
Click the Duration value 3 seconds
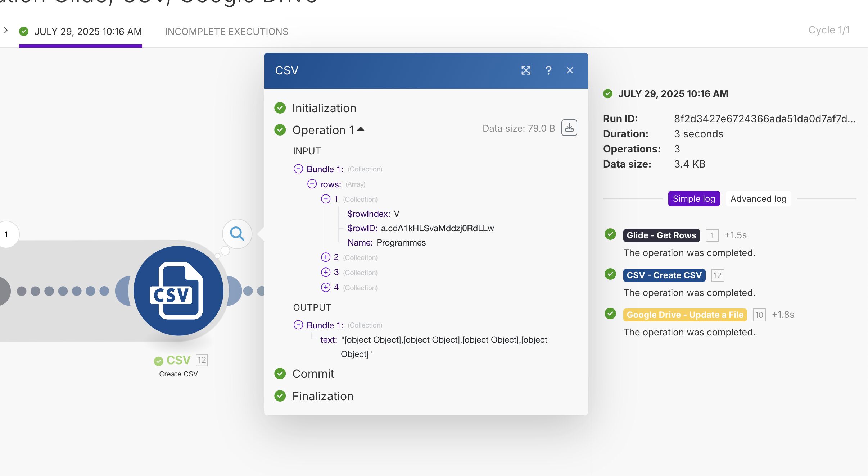699,134
